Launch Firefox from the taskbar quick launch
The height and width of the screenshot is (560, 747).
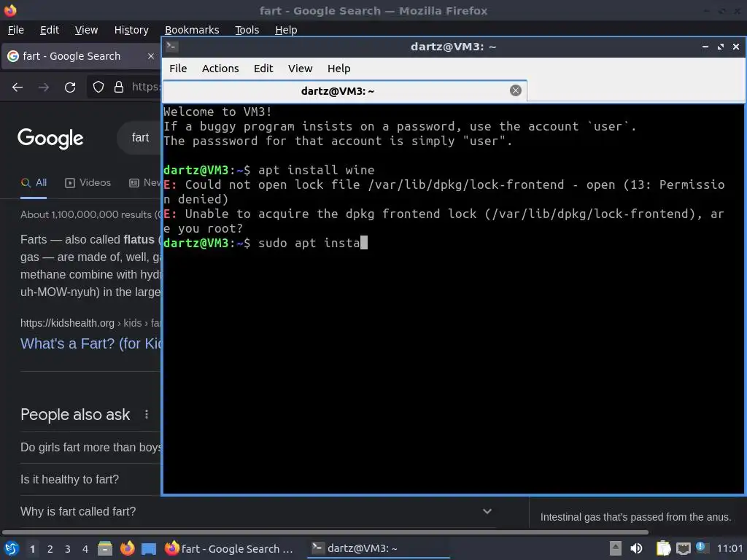point(127,548)
